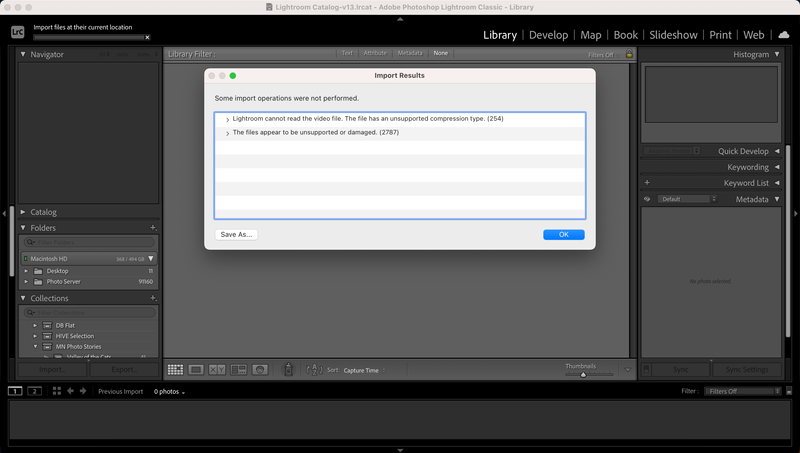
Task: Switch to Develop module
Action: point(548,35)
